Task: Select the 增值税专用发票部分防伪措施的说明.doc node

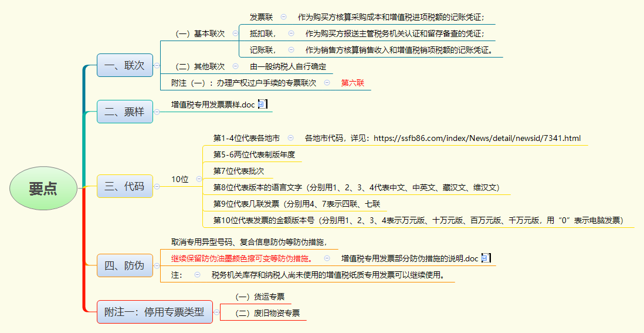Action: pos(410,258)
